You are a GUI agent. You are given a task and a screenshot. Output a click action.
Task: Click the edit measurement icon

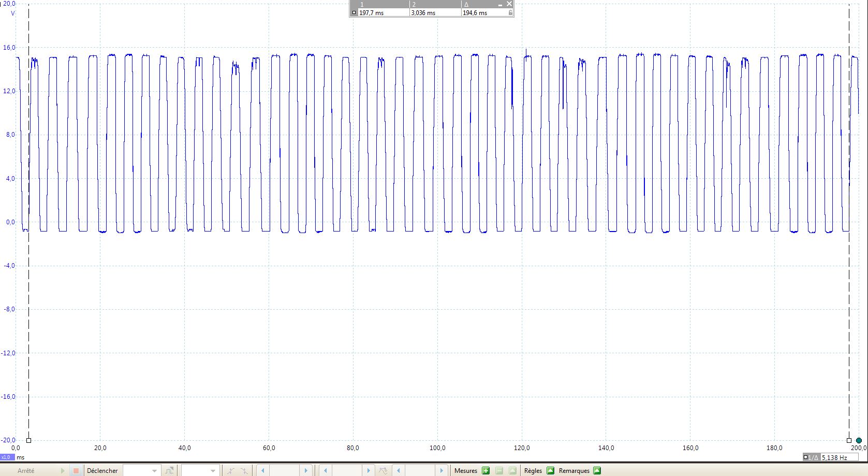click(512, 471)
